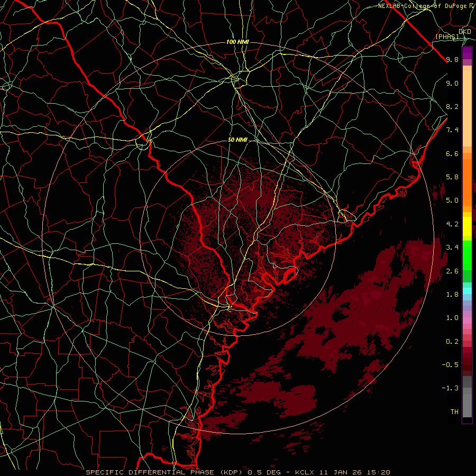Viewport: 476px width, 476px height.
Task: Click the "100 NMI" range ring label
Action: click(x=237, y=42)
